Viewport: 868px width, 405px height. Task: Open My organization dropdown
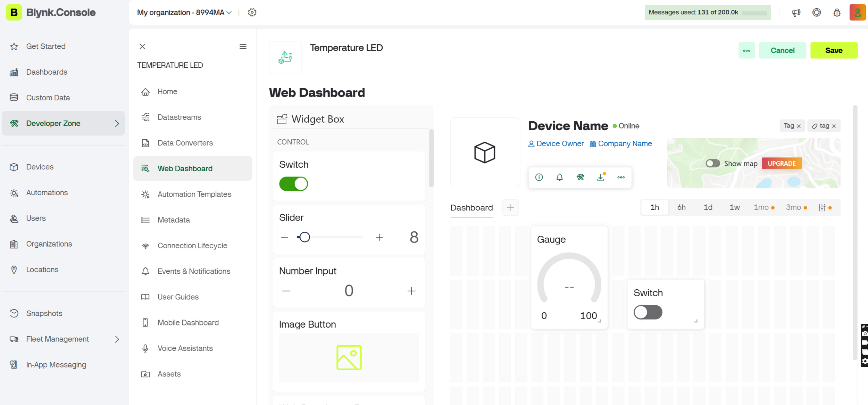[x=184, y=13]
